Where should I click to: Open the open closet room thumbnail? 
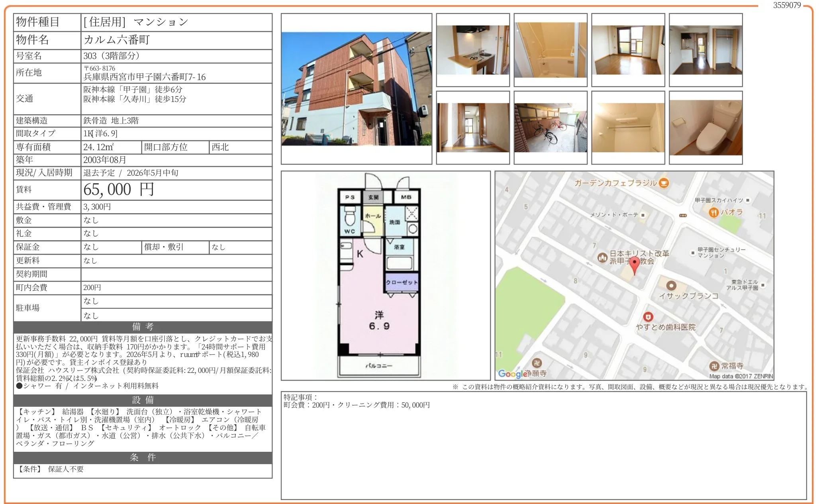coord(705,50)
